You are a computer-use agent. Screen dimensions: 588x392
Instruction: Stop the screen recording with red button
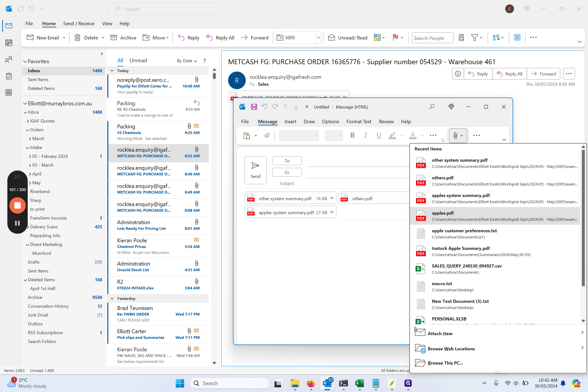17,205
